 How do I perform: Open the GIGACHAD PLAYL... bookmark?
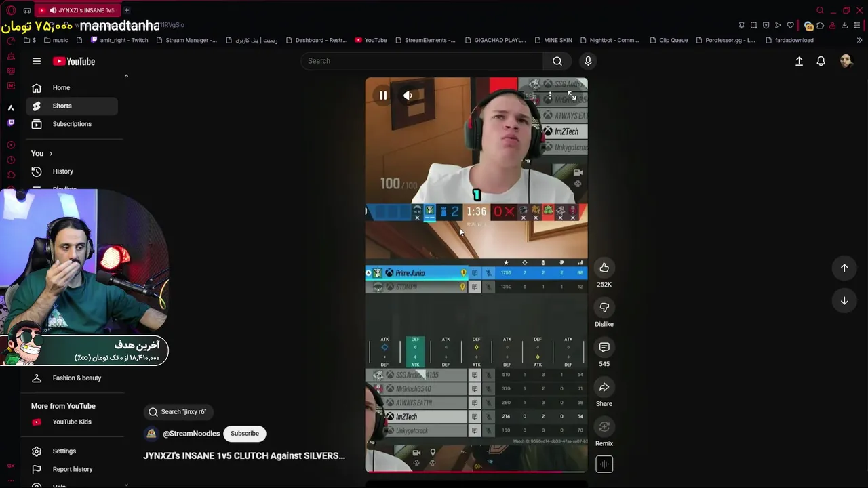pos(496,40)
